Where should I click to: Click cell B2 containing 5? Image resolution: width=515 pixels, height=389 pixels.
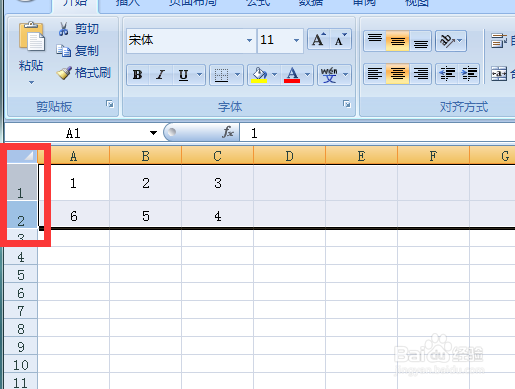click(x=146, y=215)
